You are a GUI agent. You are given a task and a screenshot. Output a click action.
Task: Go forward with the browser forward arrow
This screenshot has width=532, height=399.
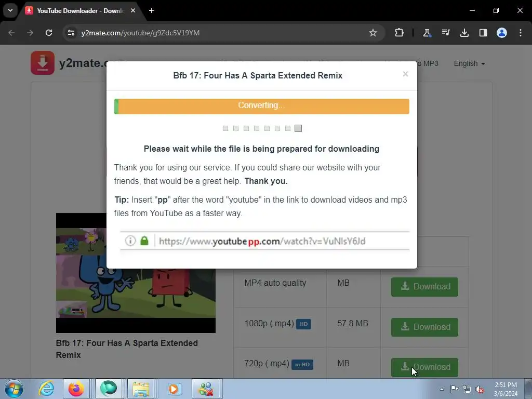(x=30, y=33)
